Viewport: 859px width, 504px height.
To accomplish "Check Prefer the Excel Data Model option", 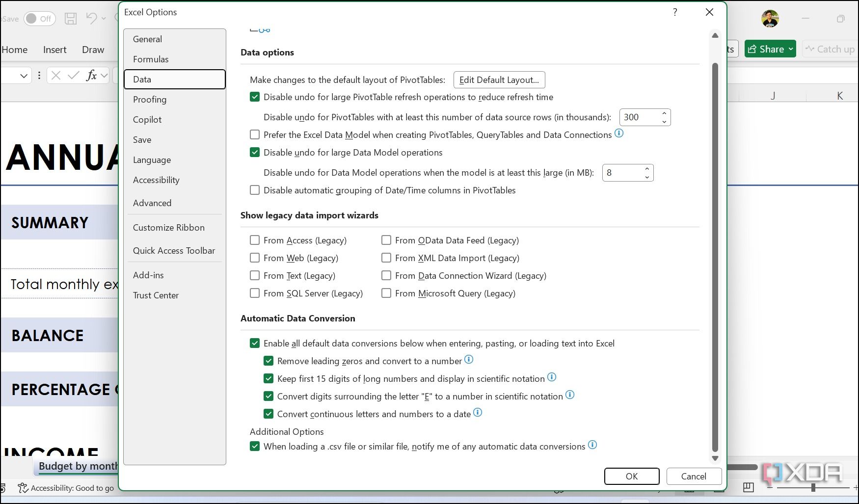I will [255, 134].
